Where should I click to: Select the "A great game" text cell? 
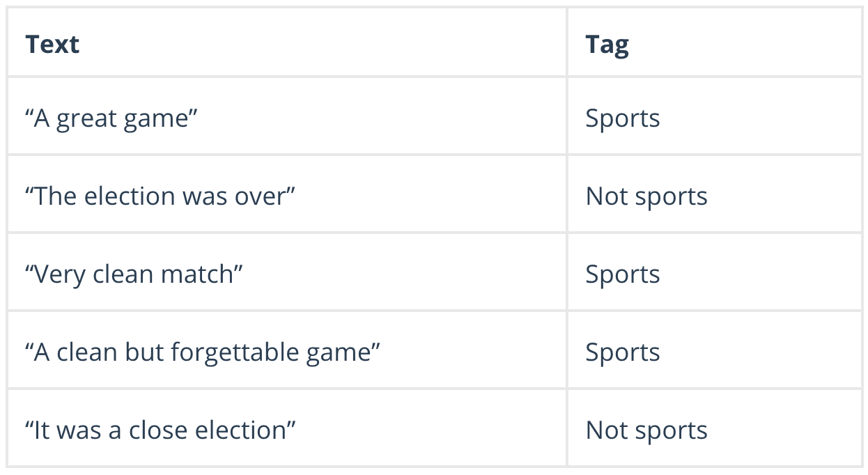point(111,118)
